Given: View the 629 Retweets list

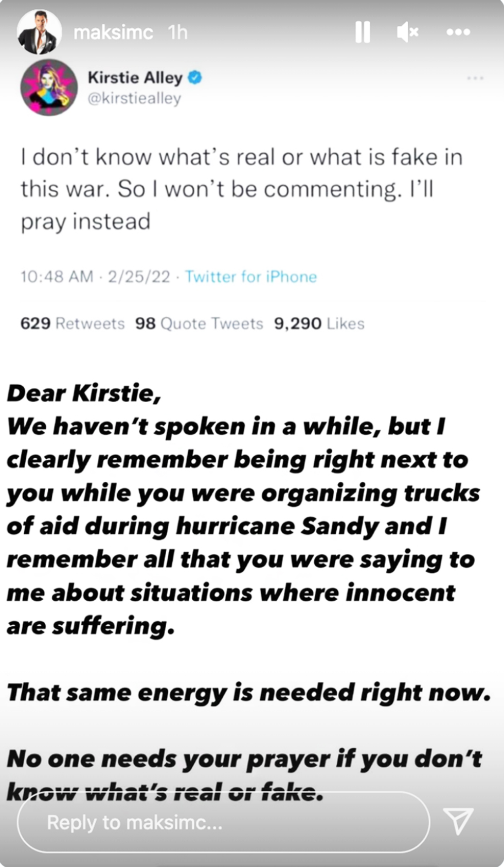Looking at the screenshot, I should tap(73, 323).
